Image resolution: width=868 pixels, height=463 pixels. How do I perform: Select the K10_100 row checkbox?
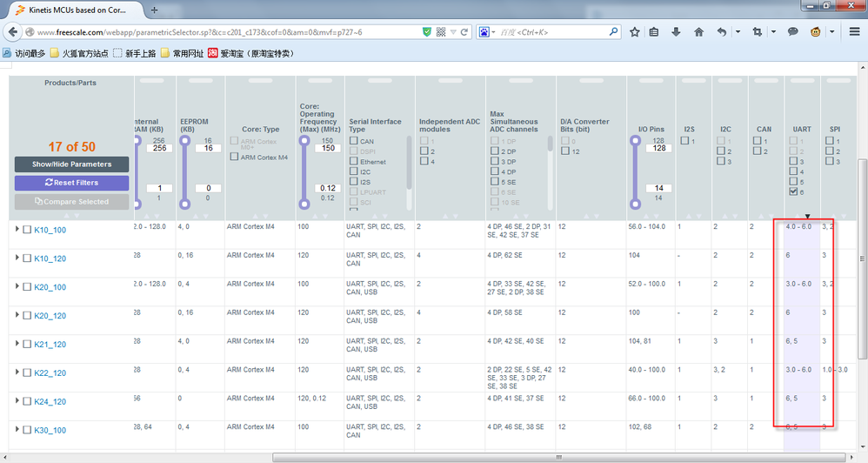27,229
